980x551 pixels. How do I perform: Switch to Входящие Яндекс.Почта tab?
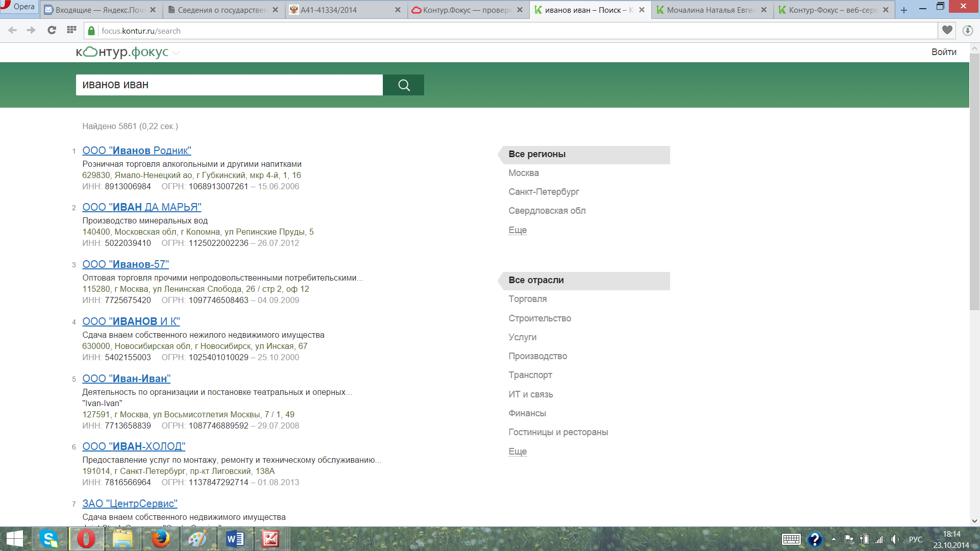pyautogui.click(x=101, y=10)
